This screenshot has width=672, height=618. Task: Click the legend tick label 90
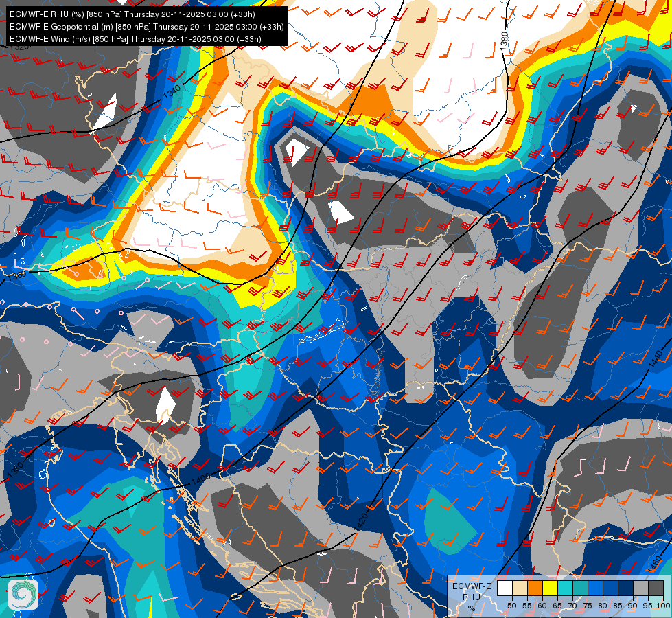click(633, 606)
